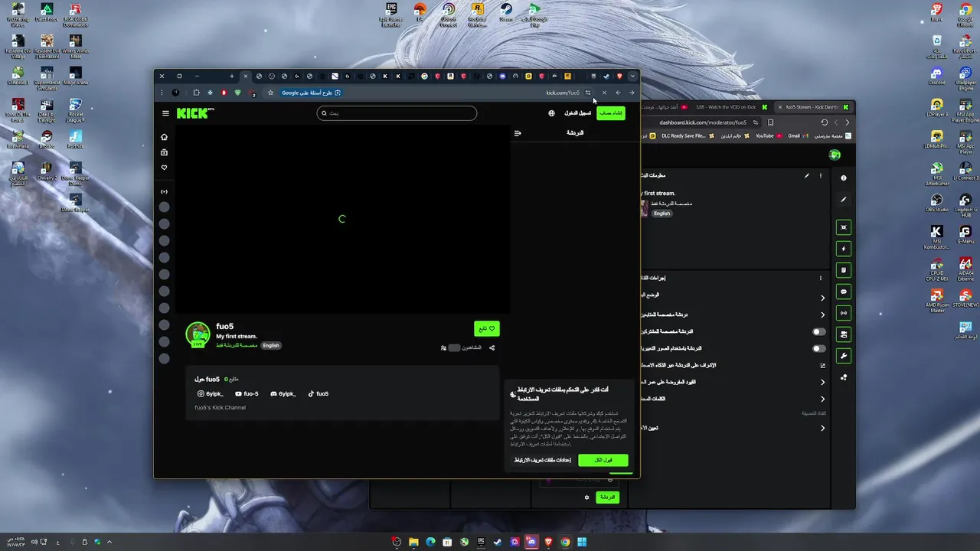Open the Following heart icon in Kick sidebar
This screenshot has height=551, width=980.
click(164, 168)
